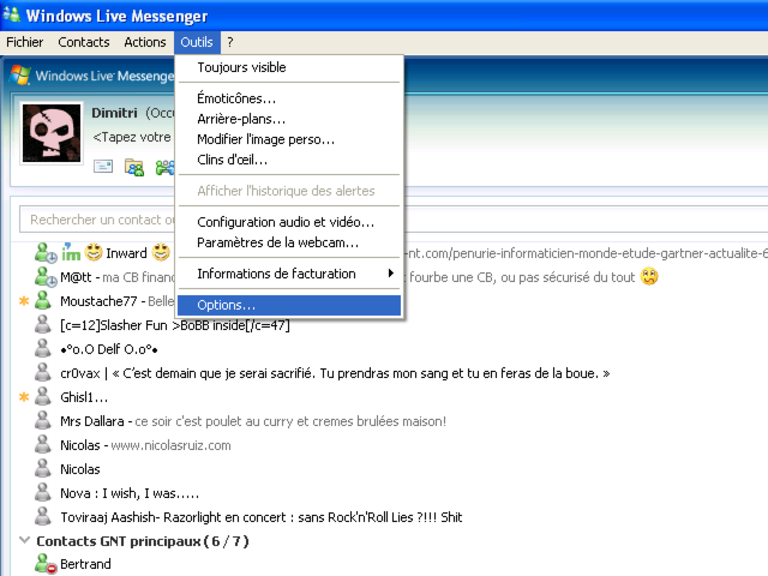Viewport: 768px width, 576px height.
Task: Open the mail inbox icon
Action: (103, 167)
